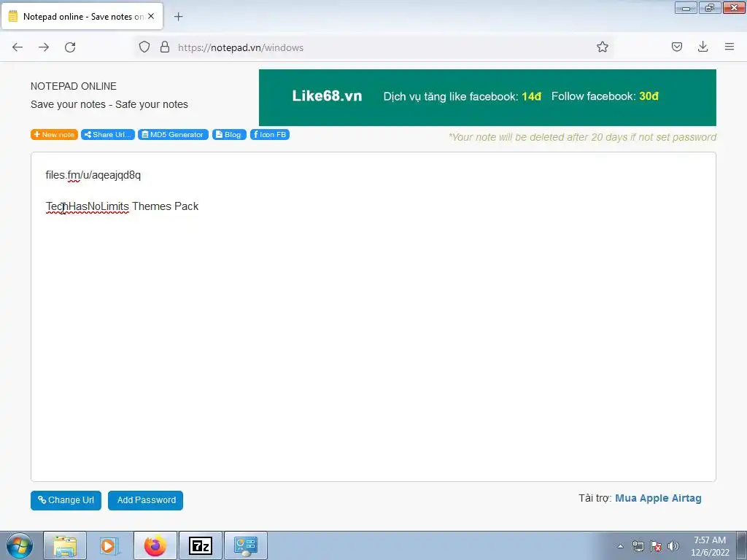
Task: Open Firefox application menu
Action: coord(729,47)
